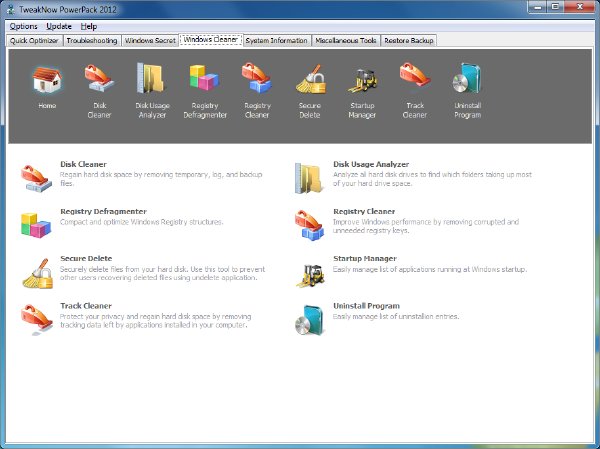Switch to Miscellaneous Tools tab
The width and height of the screenshot is (600, 449).
point(346,41)
